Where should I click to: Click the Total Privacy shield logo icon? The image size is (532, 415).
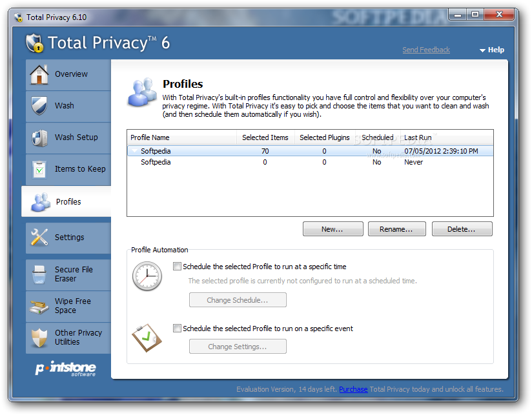[x=35, y=43]
